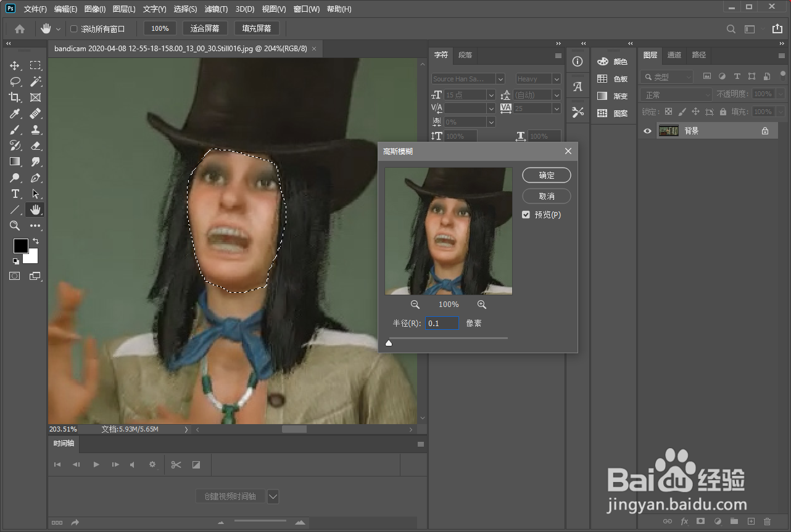791x532 pixels.
Task: Select the Frame tool
Action: click(x=36, y=97)
